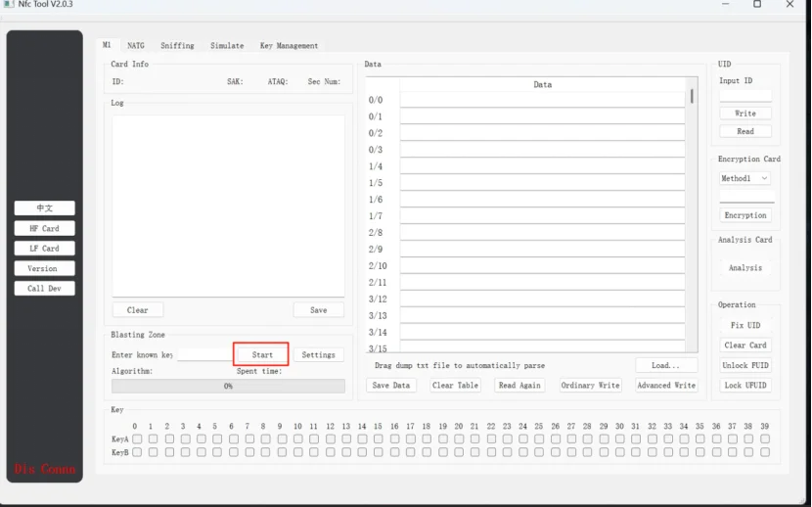Click the Data table vertical scrollbar

point(692,215)
